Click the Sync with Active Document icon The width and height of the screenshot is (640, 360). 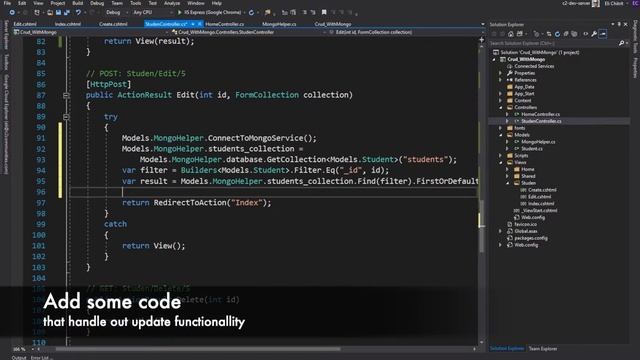549,34
